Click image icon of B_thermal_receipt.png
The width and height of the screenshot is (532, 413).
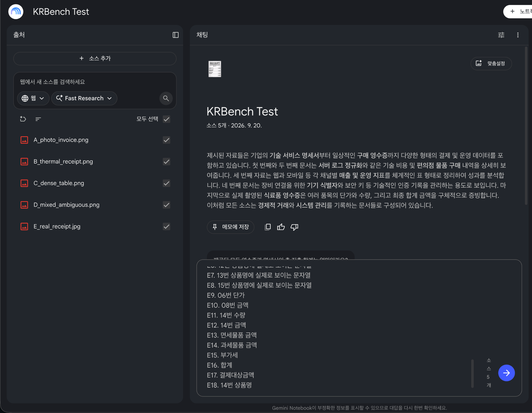pos(24,161)
